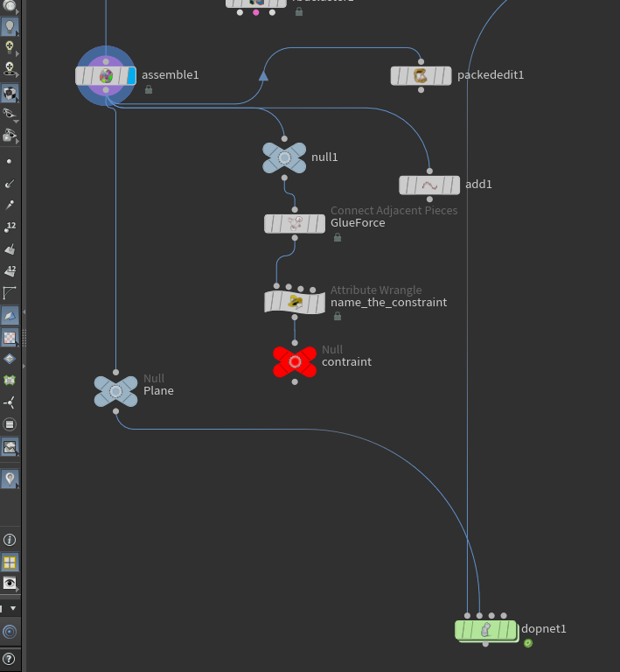Screen dimensions: 620x672
Task: Click the packededit1 node label
Action: point(491,75)
